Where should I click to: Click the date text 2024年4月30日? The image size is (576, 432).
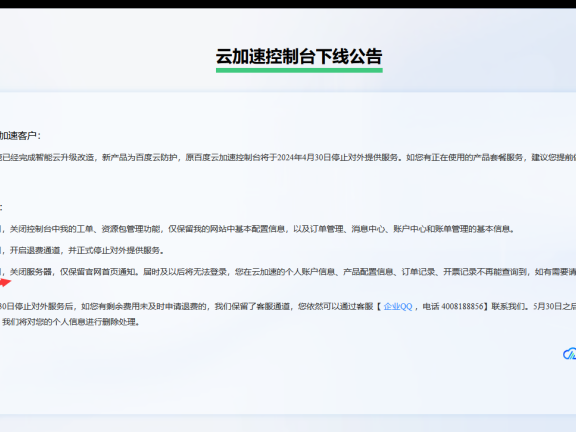[x=304, y=157]
